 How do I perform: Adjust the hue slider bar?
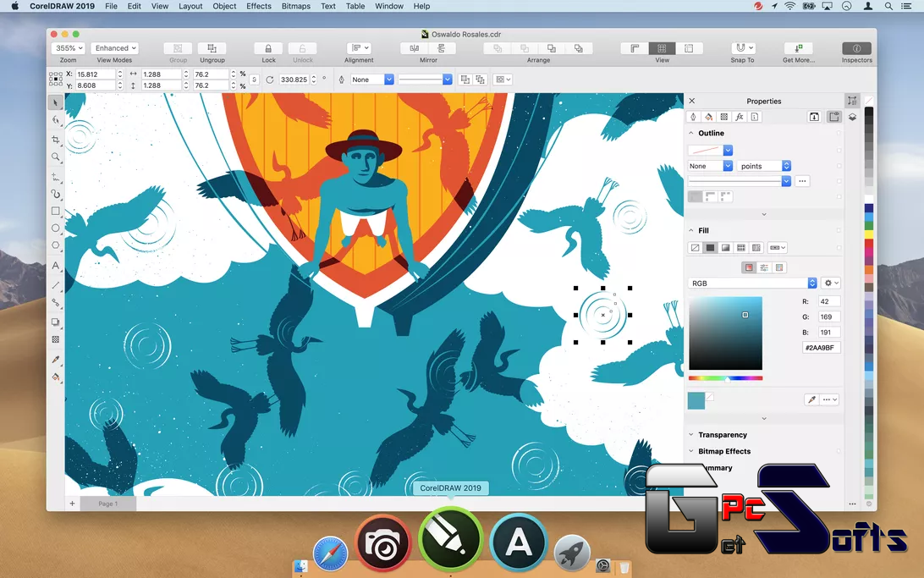click(725, 378)
